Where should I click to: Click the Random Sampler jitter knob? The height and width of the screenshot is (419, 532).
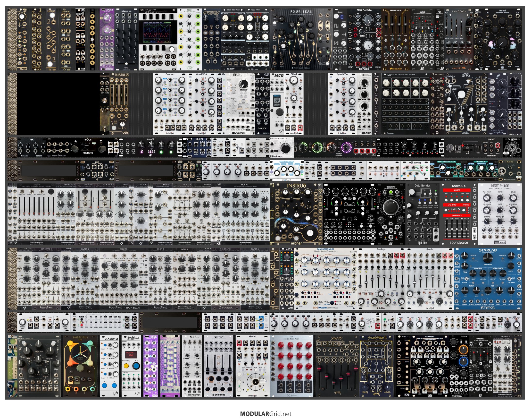pos(32,371)
